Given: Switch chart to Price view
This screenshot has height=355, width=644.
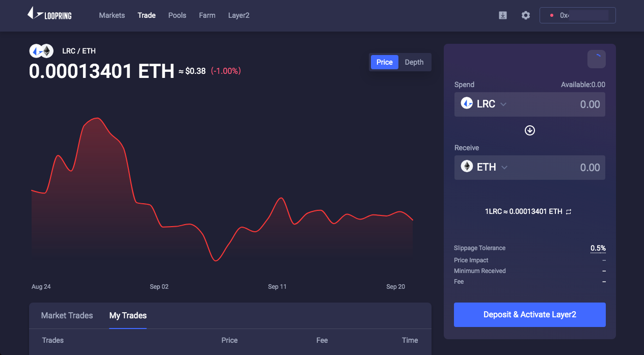Looking at the screenshot, I should (x=385, y=62).
